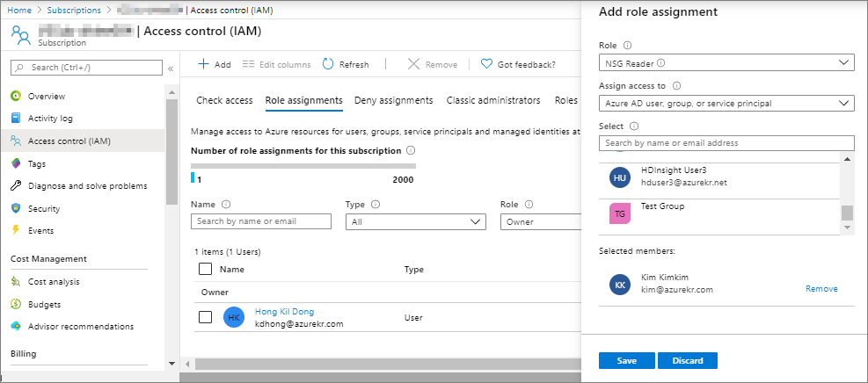Click the Tags icon in sidebar
The width and height of the screenshot is (868, 383).
click(17, 163)
